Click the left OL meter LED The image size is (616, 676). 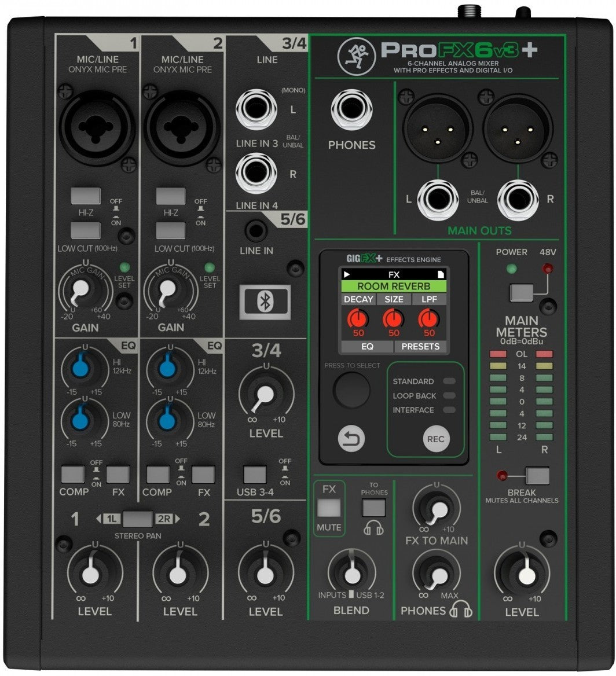[498, 354]
